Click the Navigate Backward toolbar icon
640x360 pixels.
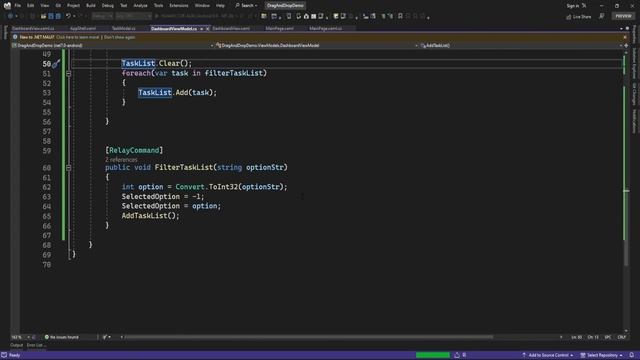pos(10,16)
